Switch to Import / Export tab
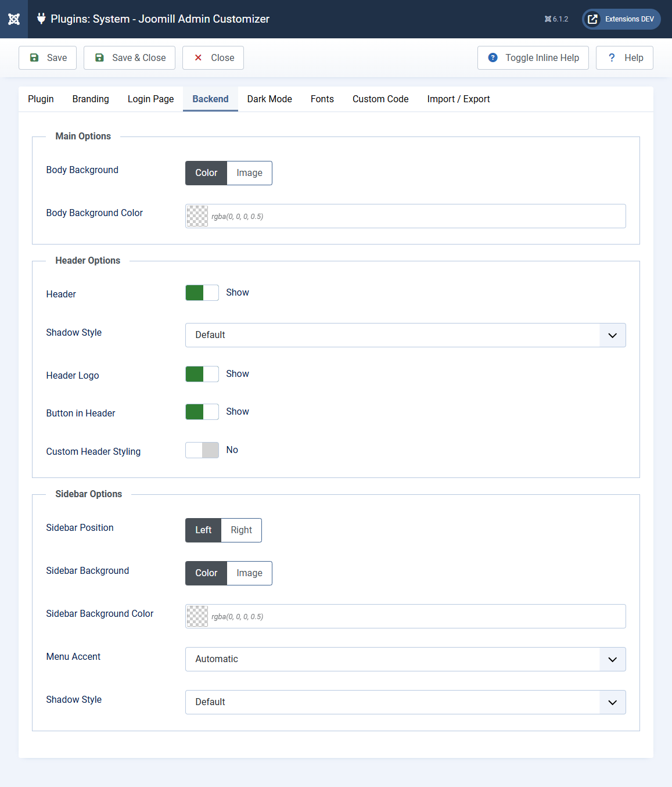672x787 pixels. 459,99
